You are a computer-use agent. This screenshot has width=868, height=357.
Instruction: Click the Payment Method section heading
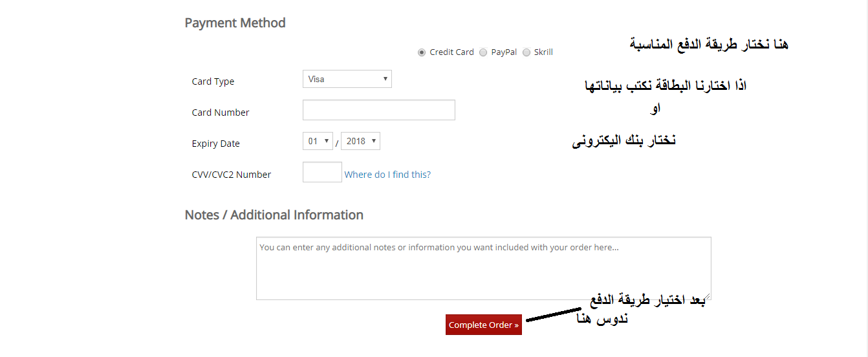pos(235,23)
